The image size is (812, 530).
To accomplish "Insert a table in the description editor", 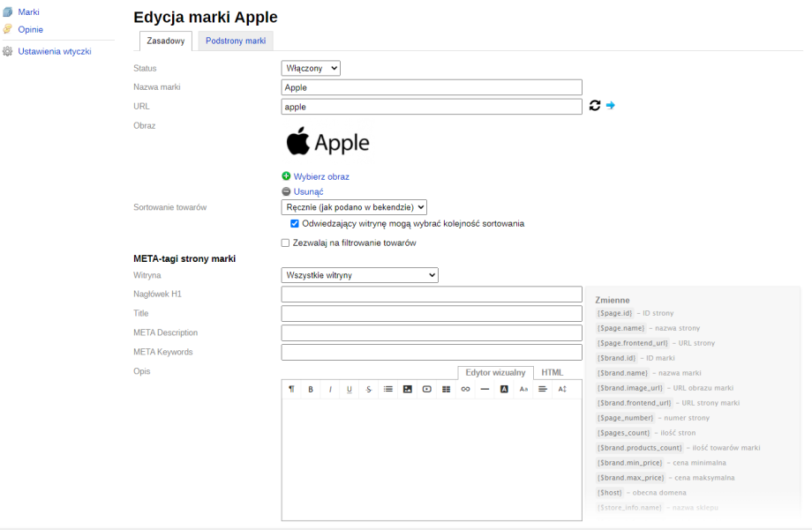I will 446,389.
